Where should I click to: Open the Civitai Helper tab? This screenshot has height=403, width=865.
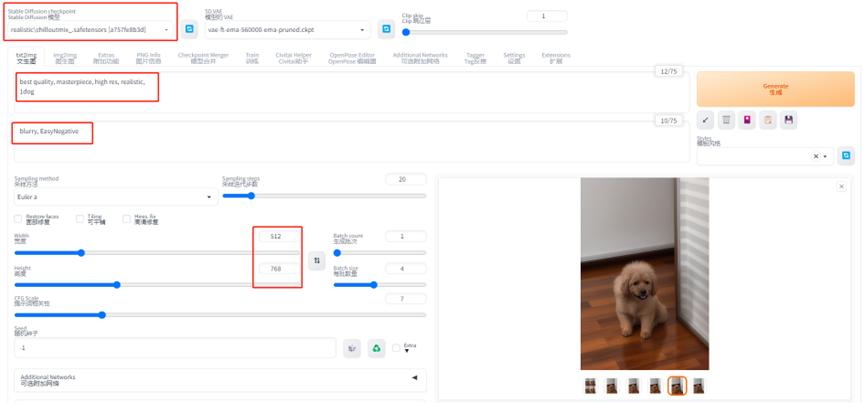coord(293,58)
